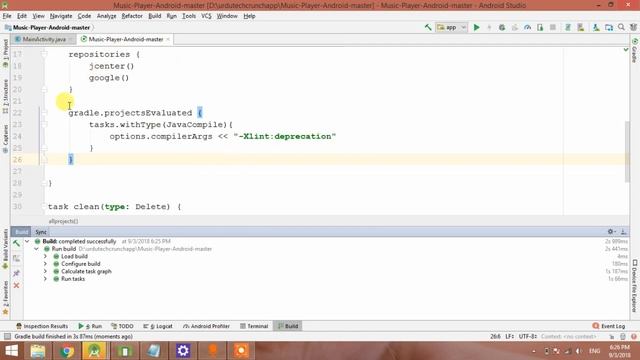Click the Build panel hammer rebuild icon
The width and height of the screenshot is (640, 360).
[16, 244]
